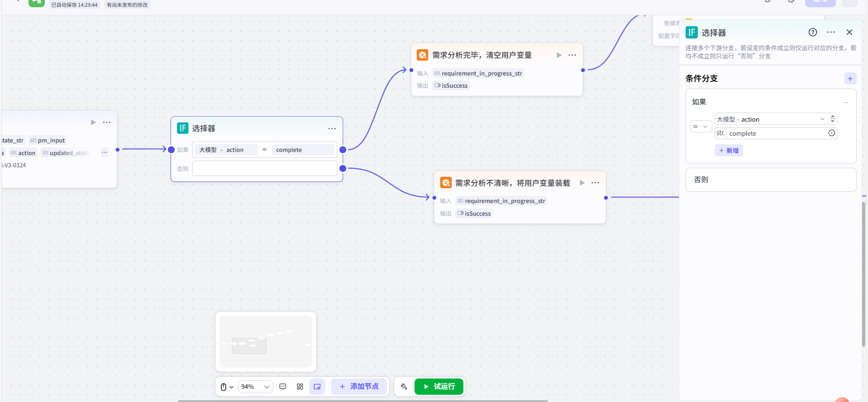Open the selector panel's three-dot menu

pyautogui.click(x=831, y=32)
